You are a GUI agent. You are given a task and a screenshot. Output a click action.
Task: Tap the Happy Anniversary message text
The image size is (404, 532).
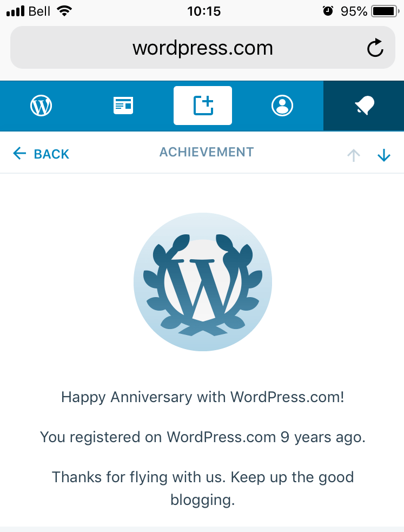click(x=203, y=397)
